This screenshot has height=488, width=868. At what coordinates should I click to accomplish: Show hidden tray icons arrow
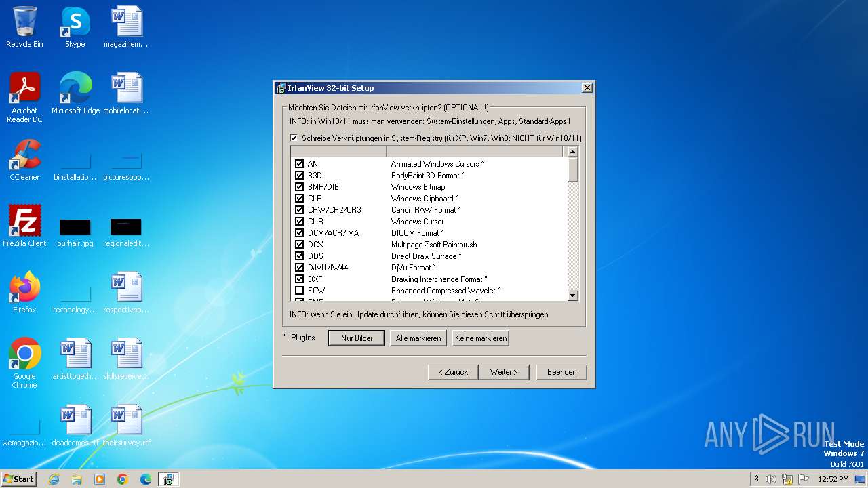[x=756, y=479]
